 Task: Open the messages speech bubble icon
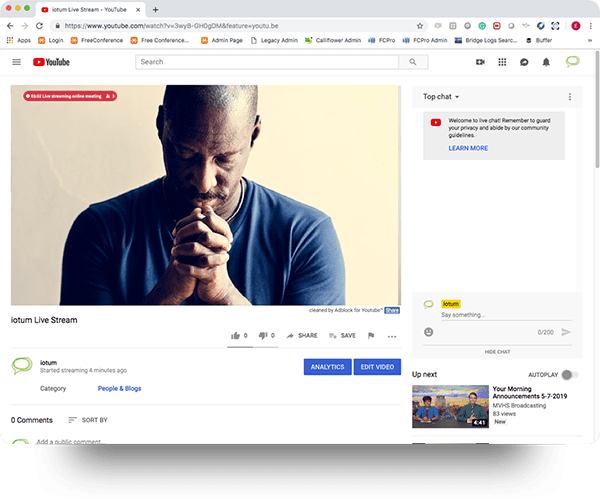click(524, 62)
